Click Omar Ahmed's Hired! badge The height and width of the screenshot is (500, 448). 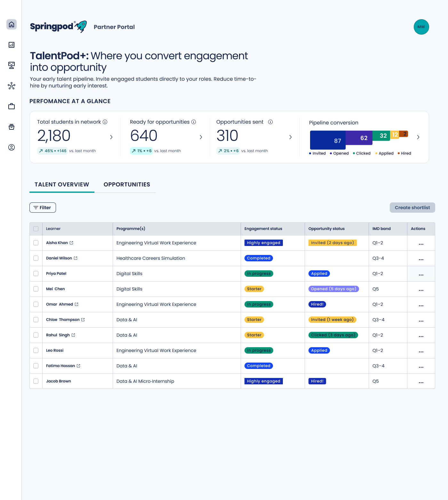coord(317,304)
